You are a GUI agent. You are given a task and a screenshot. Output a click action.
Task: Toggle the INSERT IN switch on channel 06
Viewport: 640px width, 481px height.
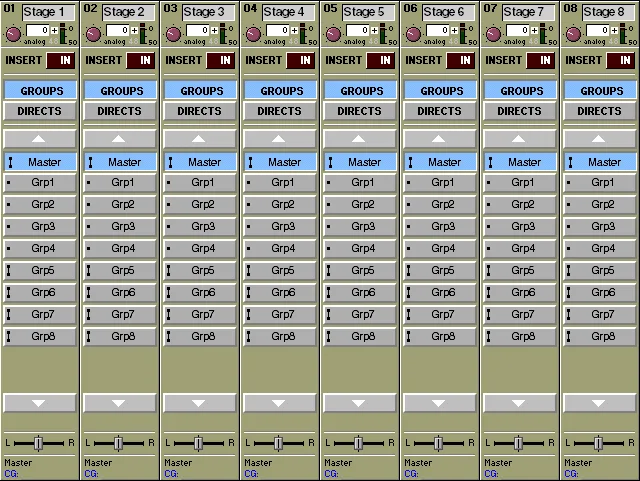click(x=461, y=60)
